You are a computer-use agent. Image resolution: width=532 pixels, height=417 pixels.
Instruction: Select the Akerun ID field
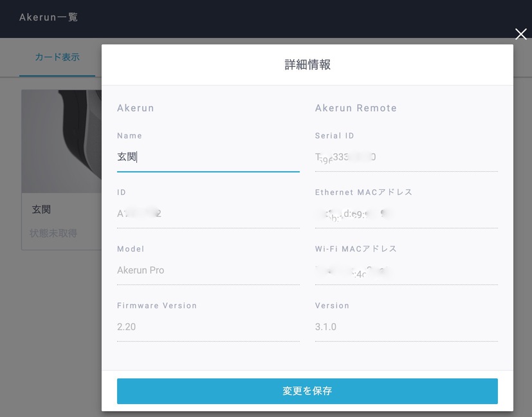[x=208, y=214]
